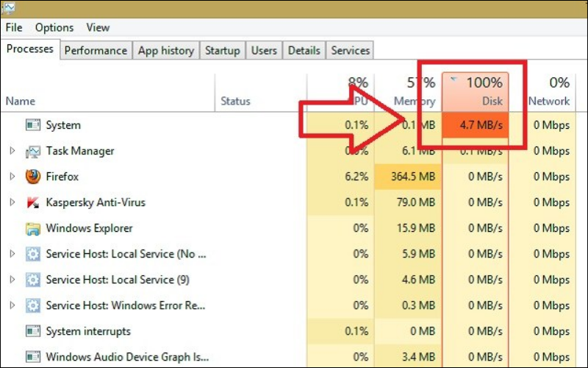588x368 pixels.
Task: Click the Task Manager process name
Action: 80,151
